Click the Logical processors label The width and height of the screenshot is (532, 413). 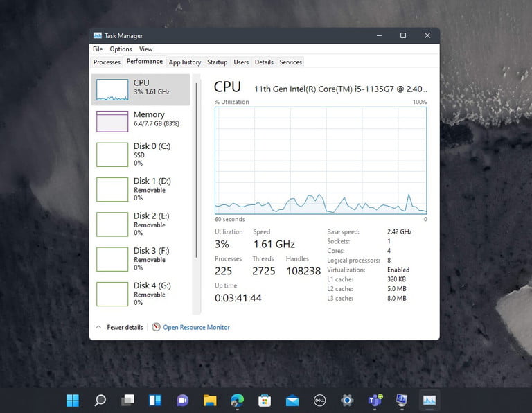[x=353, y=261]
